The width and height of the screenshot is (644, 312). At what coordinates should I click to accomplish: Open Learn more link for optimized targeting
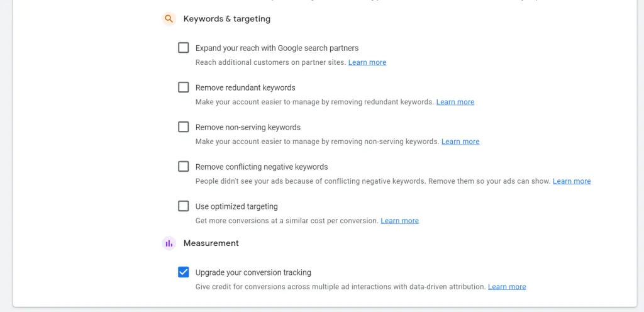tap(399, 221)
